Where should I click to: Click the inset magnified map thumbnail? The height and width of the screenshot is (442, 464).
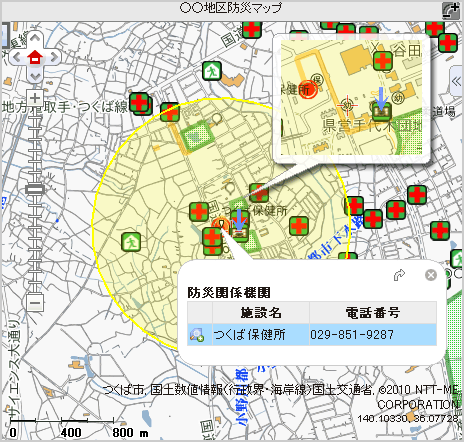coord(352,98)
